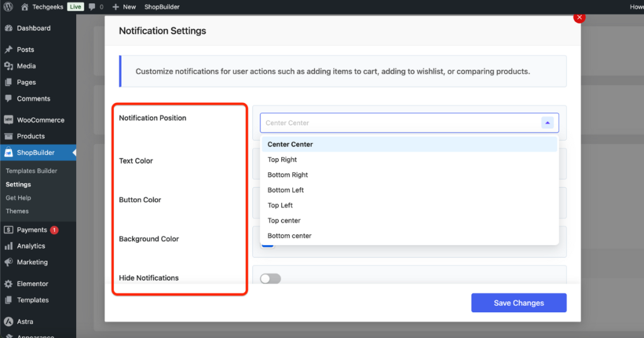644x338 pixels.
Task: Open Get Help submenu link
Action: tap(18, 198)
